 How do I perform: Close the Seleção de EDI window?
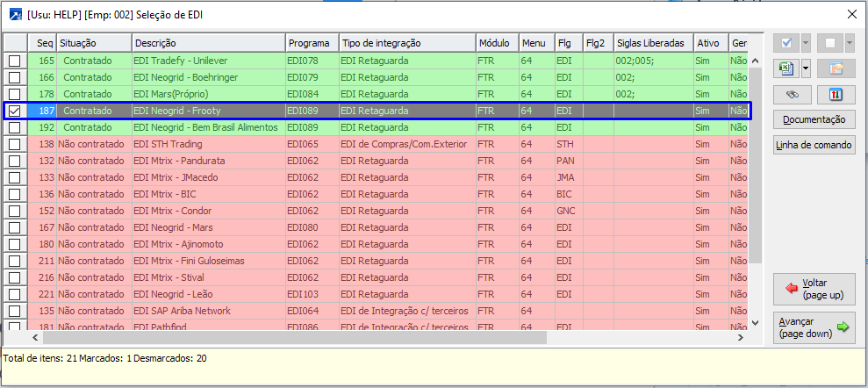click(x=851, y=15)
